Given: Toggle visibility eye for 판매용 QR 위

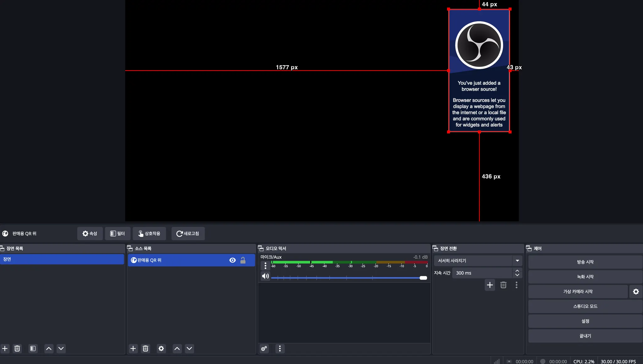Looking at the screenshot, I should tap(232, 260).
